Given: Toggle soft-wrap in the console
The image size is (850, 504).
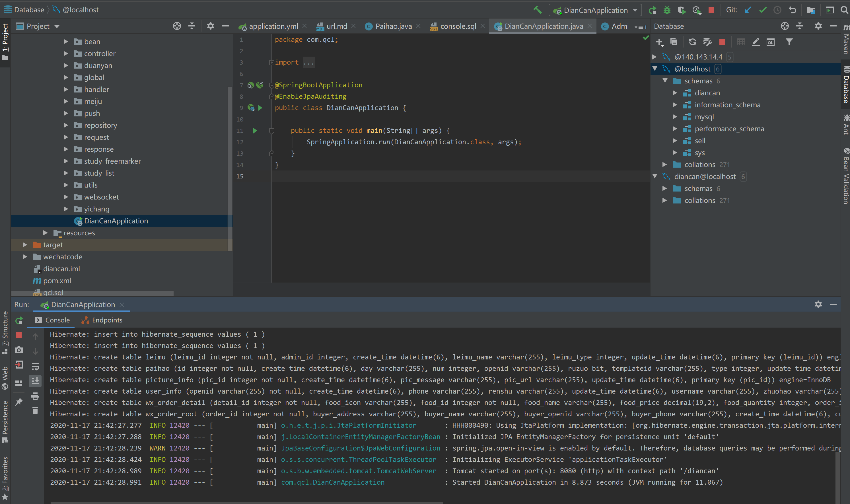Looking at the screenshot, I should click(35, 367).
